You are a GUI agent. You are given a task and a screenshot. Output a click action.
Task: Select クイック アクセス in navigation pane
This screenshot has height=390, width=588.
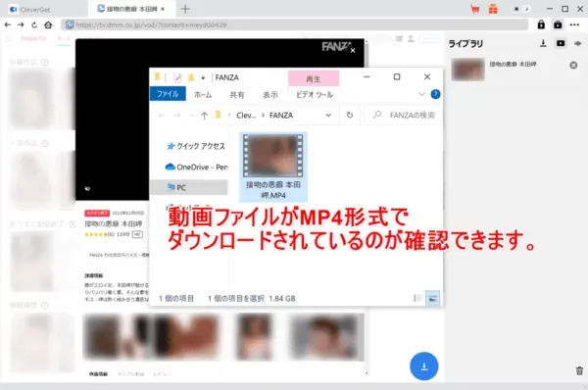(x=196, y=146)
